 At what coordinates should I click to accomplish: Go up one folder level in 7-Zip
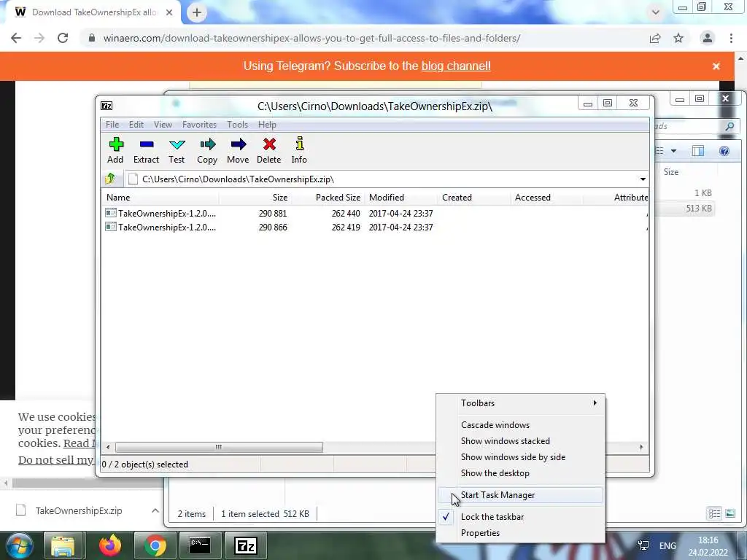(111, 179)
